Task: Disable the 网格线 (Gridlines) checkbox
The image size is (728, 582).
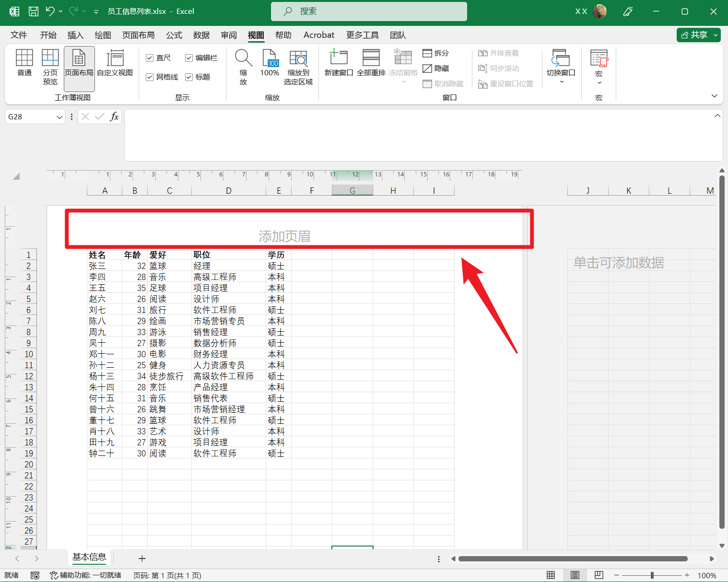Action: point(150,77)
